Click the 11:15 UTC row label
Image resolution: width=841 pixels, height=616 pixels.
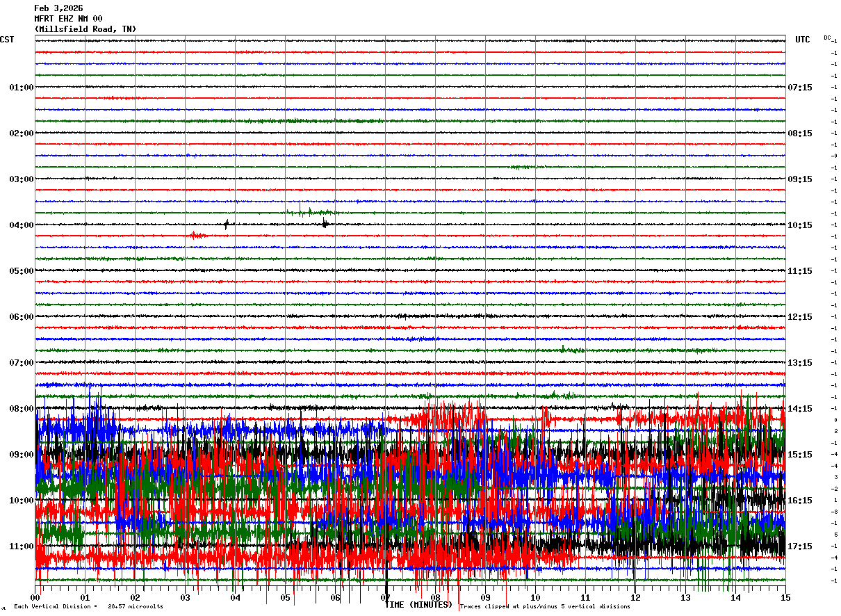pyautogui.click(x=800, y=271)
